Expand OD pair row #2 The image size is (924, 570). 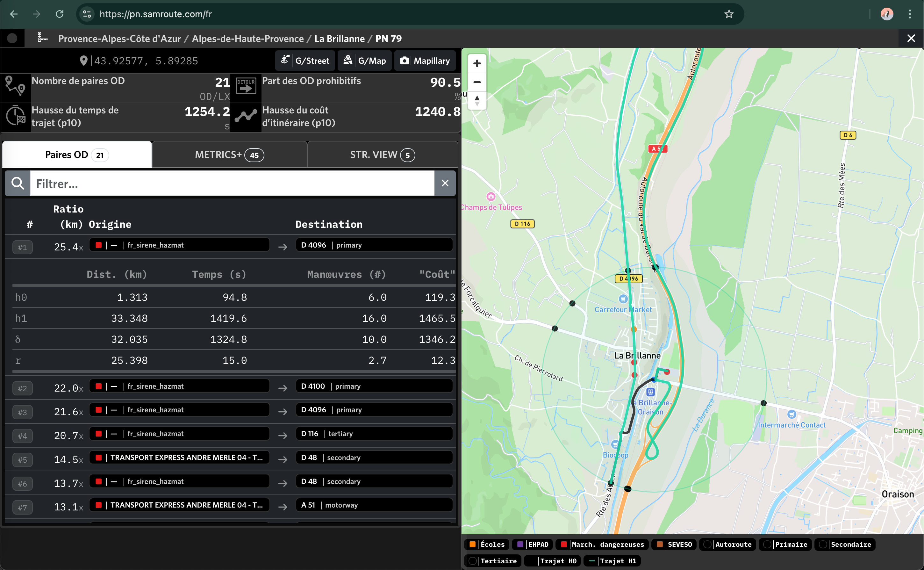coord(23,388)
